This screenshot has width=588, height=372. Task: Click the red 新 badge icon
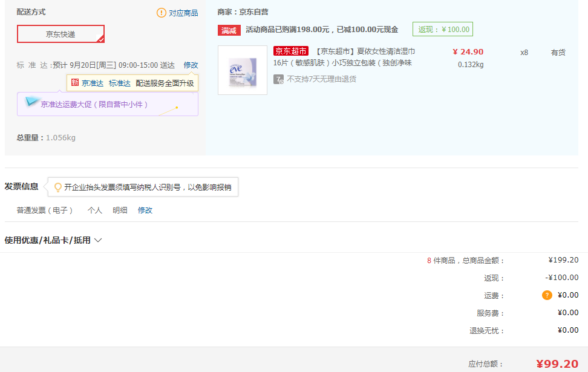75,82
